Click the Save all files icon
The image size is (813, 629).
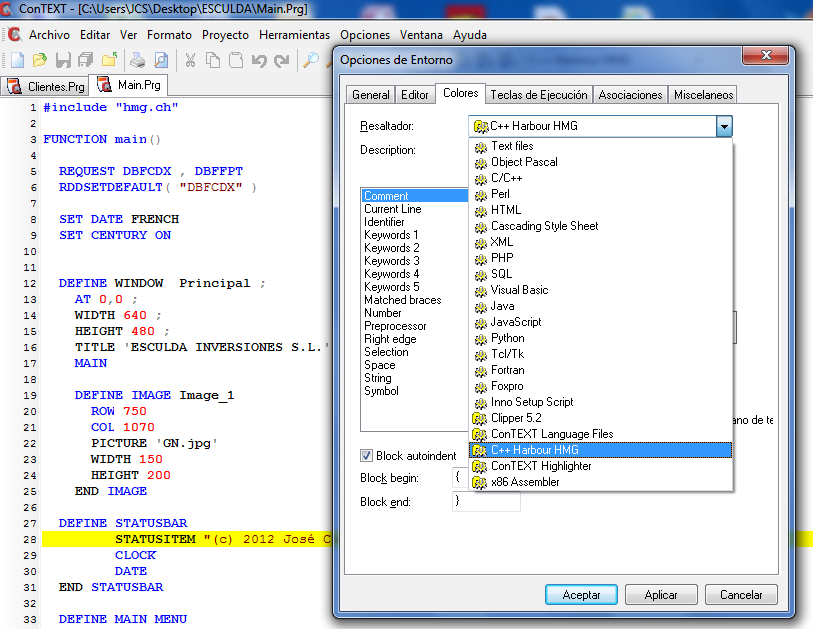click(x=86, y=60)
